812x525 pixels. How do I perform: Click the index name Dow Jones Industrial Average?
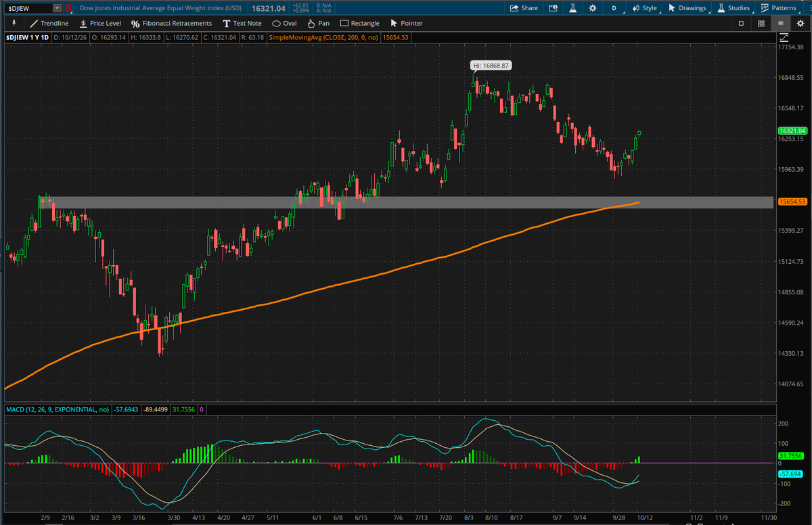tap(161, 8)
